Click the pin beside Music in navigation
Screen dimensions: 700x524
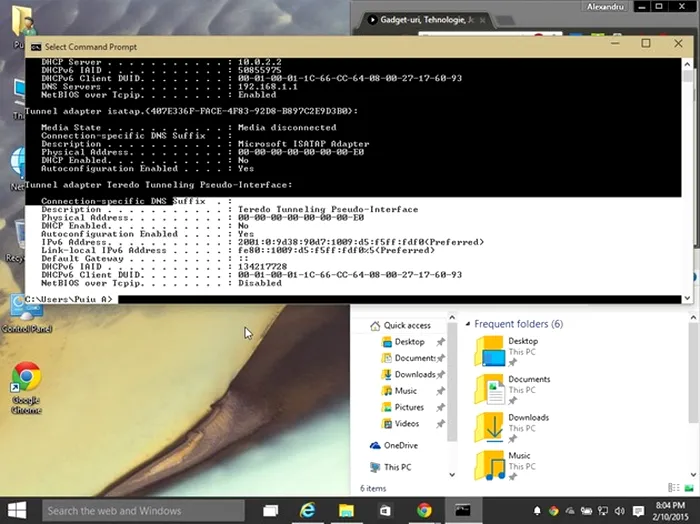[x=441, y=391]
